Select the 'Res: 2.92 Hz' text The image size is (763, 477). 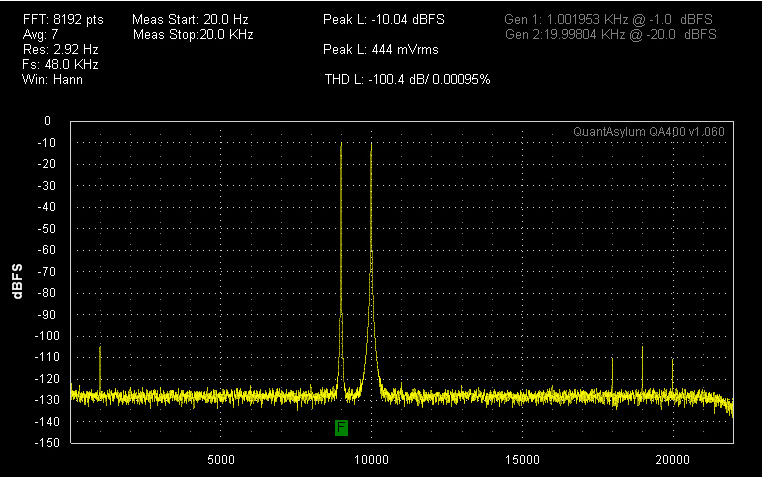(60, 50)
